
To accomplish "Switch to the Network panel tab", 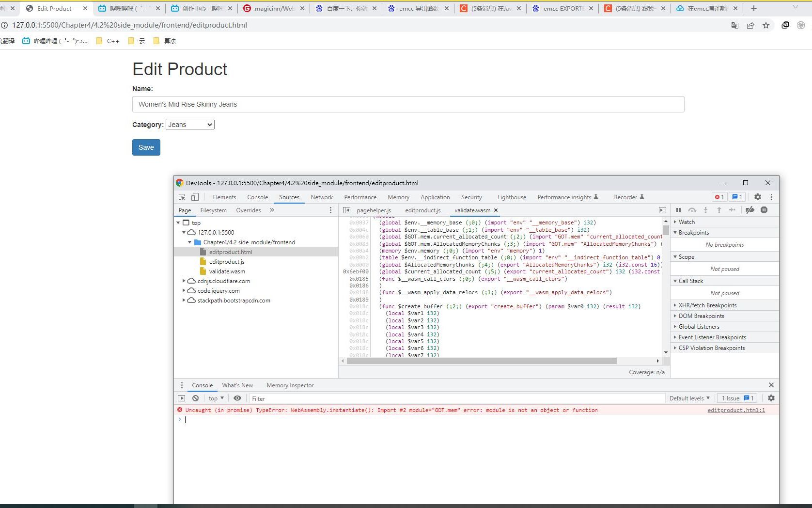I will click(x=322, y=197).
